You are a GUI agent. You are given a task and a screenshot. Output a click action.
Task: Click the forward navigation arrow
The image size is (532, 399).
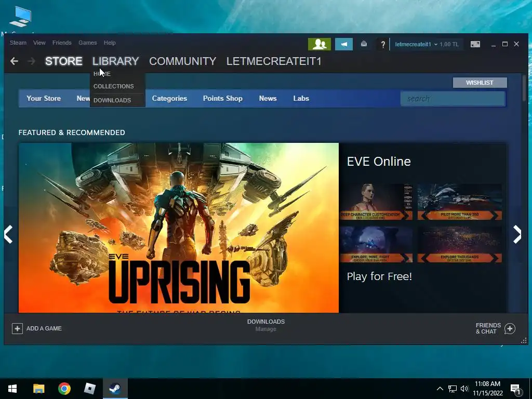[31, 61]
